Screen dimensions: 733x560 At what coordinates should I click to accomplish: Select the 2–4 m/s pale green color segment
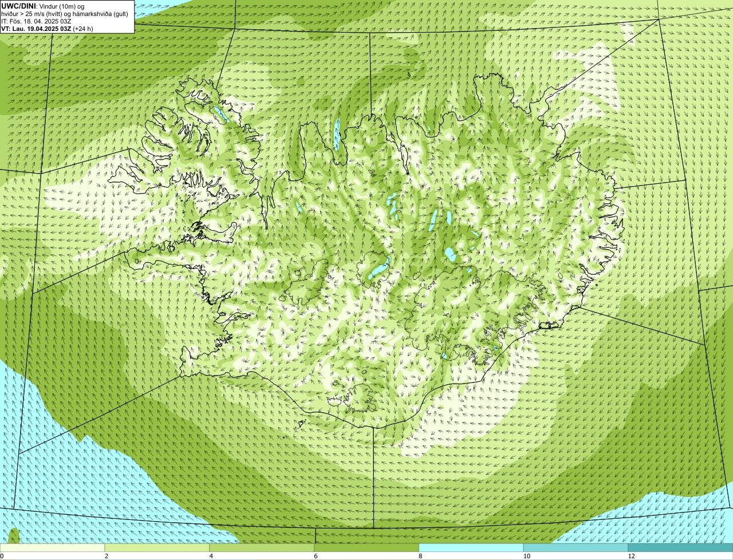point(157,547)
